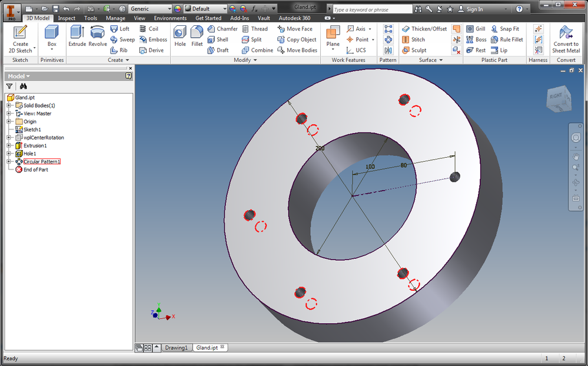Image resolution: width=588 pixels, height=366 pixels.
Task: Switch to the Manage ribbon tab
Action: (x=115, y=18)
